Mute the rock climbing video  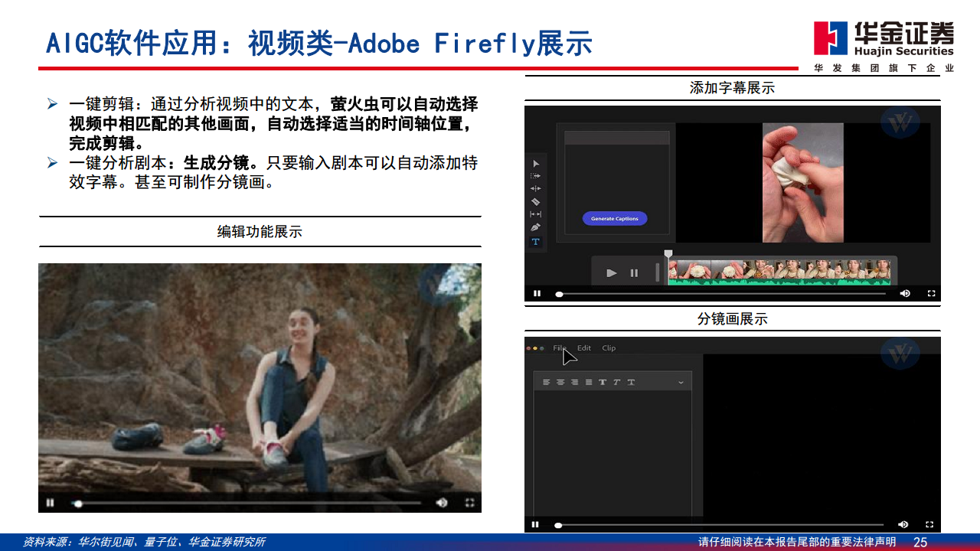click(x=442, y=503)
